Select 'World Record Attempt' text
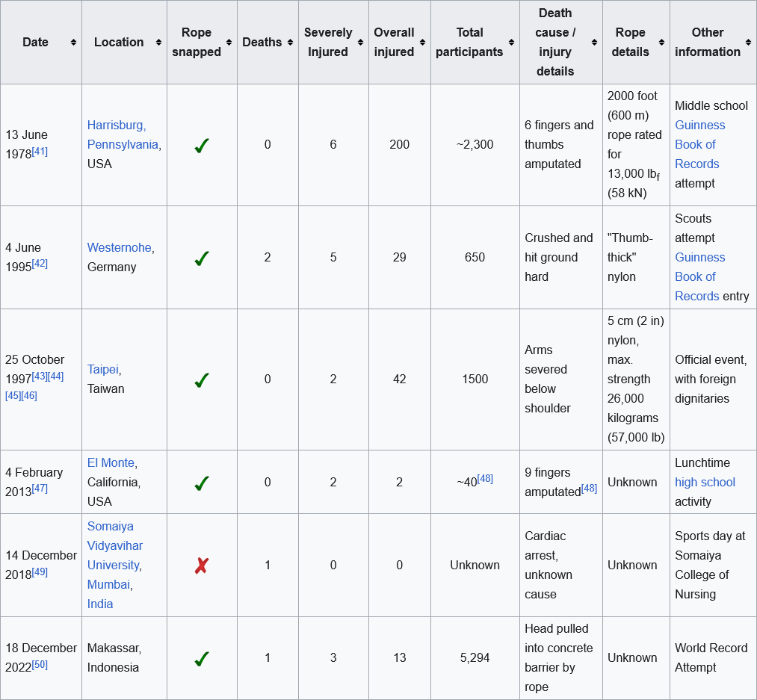Screen dimensions: 757x700 tap(711, 657)
